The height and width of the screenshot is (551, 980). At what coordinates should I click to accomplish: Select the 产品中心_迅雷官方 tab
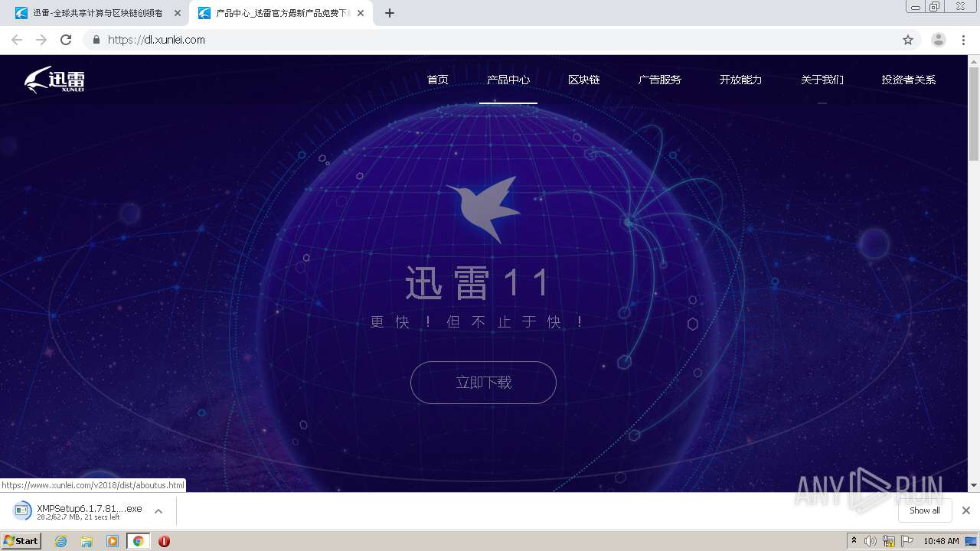point(282,13)
